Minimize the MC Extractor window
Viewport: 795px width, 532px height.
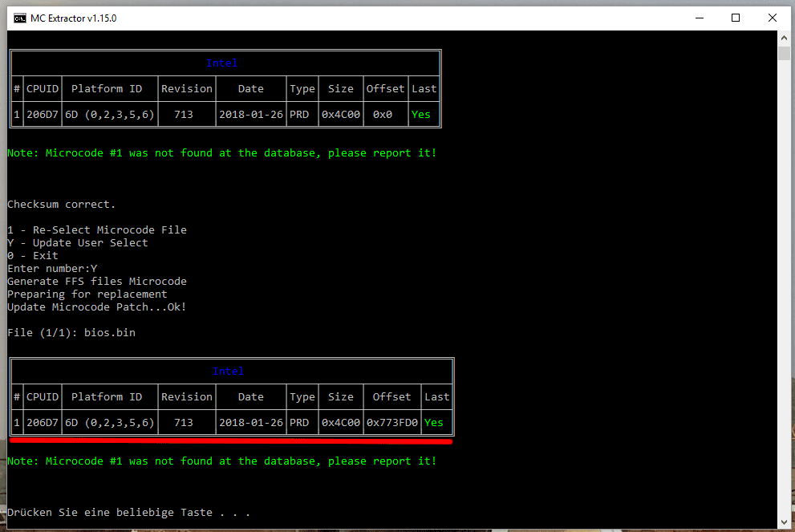tap(700, 18)
